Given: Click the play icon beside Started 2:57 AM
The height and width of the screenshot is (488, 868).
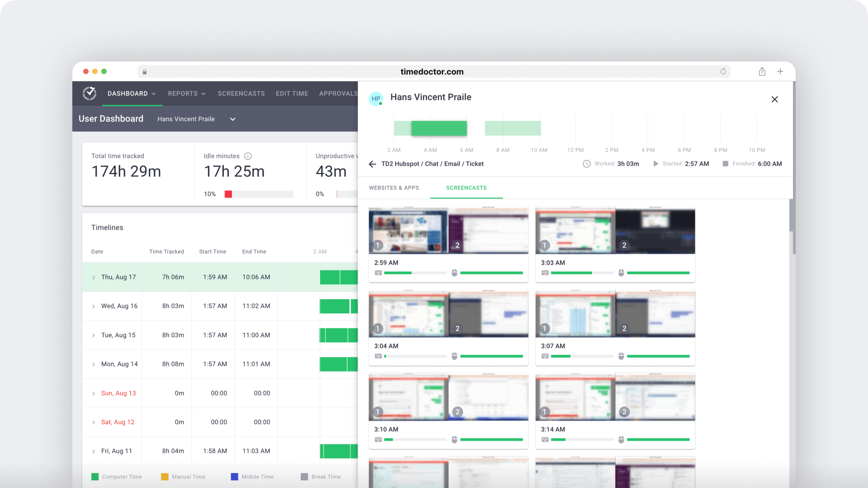Looking at the screenshot, I should [656, 164].
